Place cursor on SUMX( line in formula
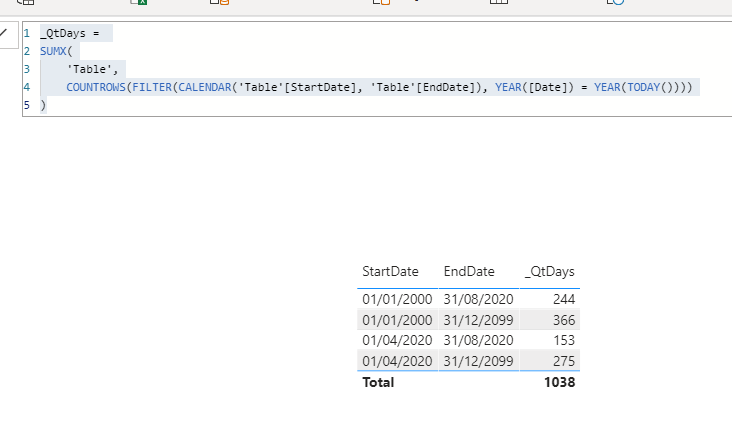The width and height of the screenshot is (732, 446). (x=56, y=51)
